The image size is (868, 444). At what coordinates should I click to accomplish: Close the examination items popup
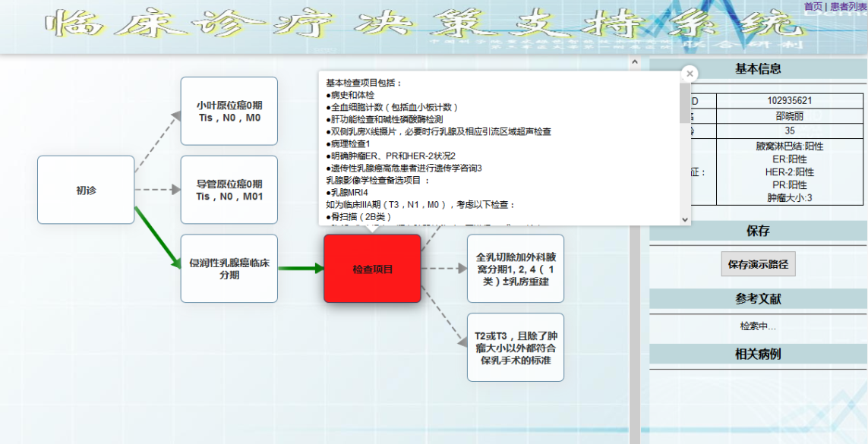pyautogui.click(x=689, y=74)
